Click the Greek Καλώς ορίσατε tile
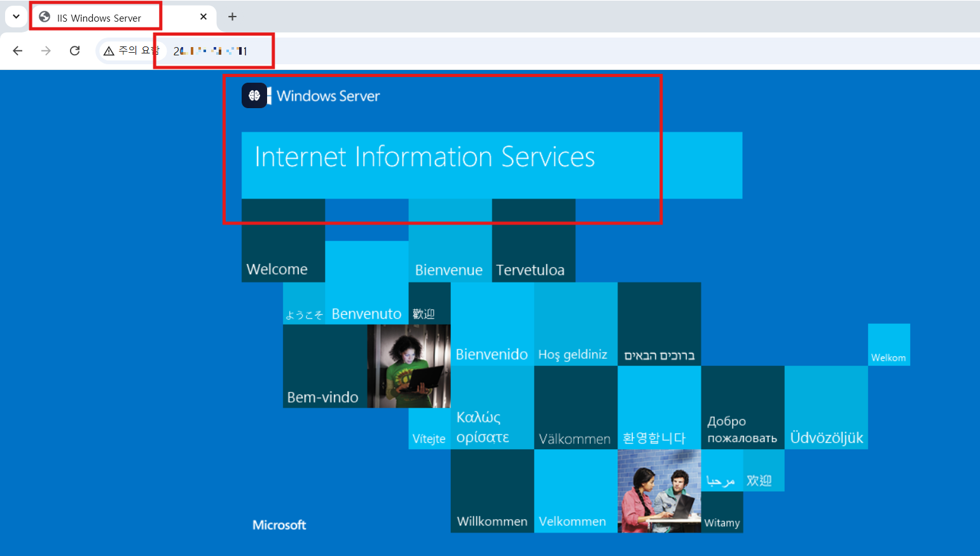The height and width of the screenshot is (556, 980). (492, 407)
